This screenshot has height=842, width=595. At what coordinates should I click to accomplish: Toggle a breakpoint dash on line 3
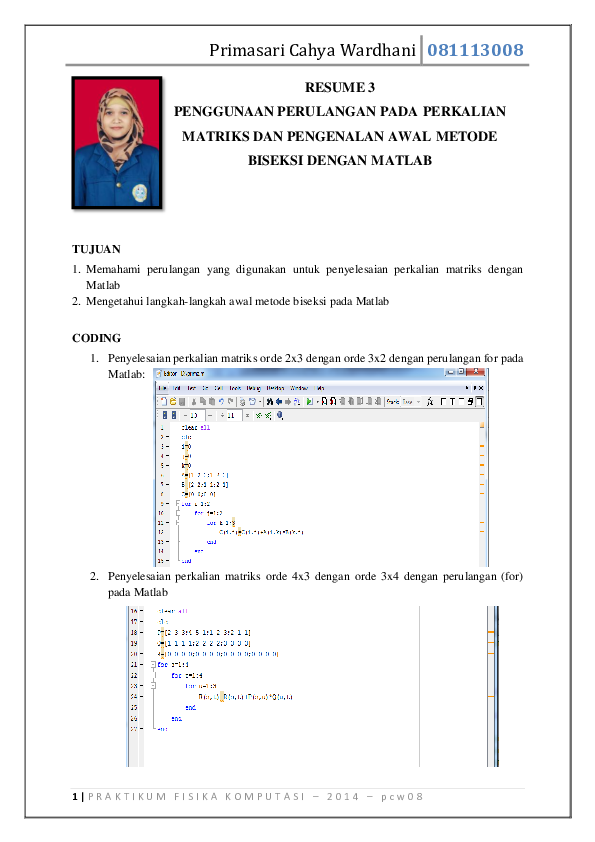(167, 446)
